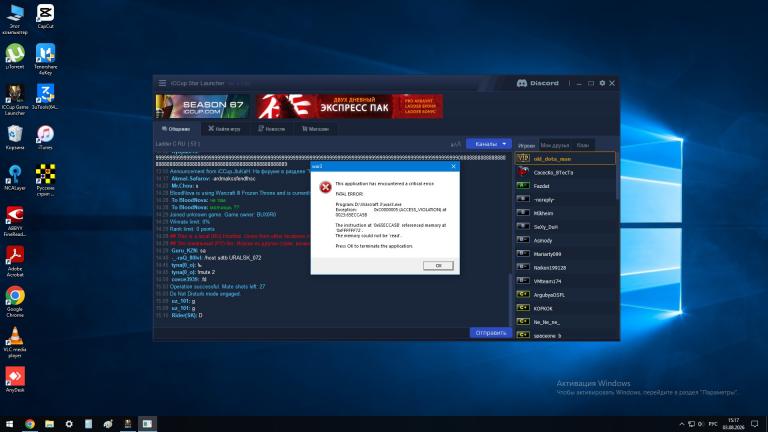Click the green A rank badge beside Fazdat

tap(523, 186)
